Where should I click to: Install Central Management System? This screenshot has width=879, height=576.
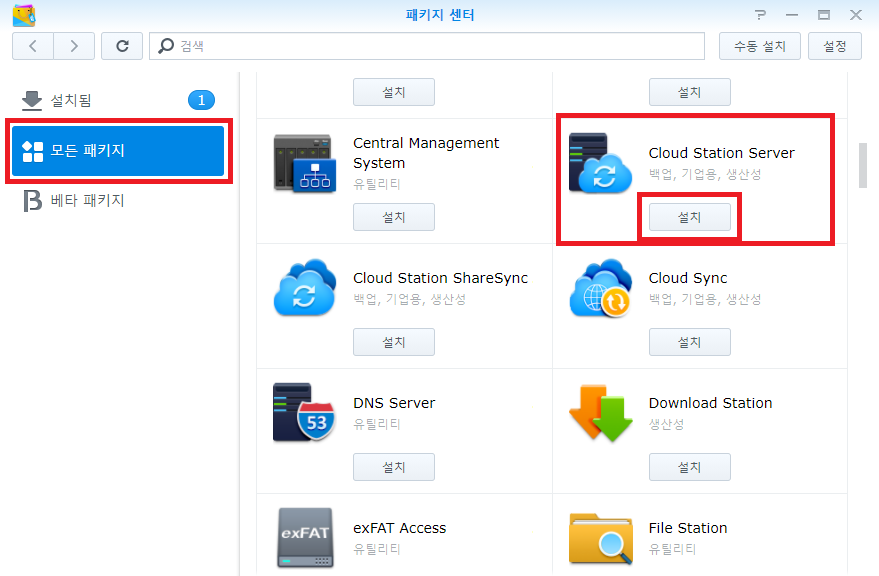click(394, 217)
